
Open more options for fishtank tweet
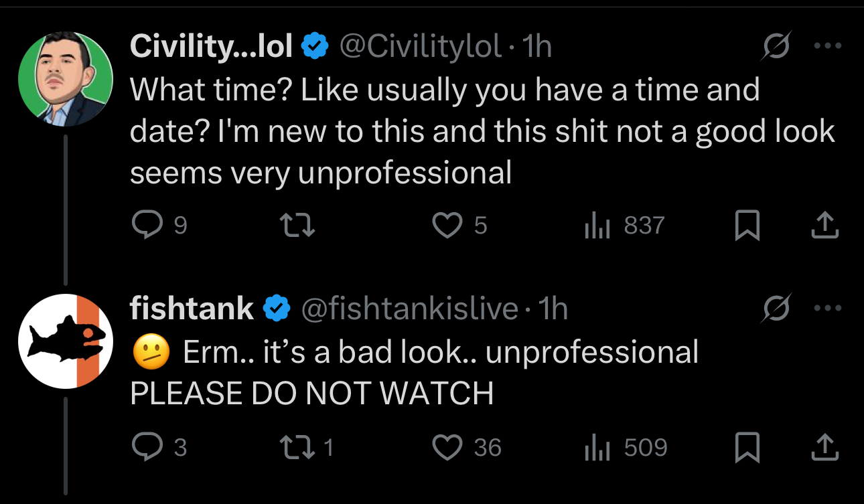(826, 309)
